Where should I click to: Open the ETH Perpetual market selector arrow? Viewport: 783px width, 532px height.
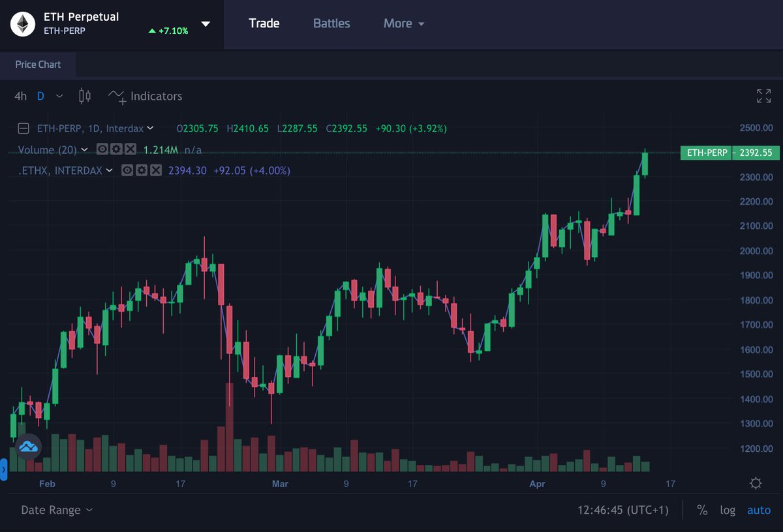(x=206, y=24)
